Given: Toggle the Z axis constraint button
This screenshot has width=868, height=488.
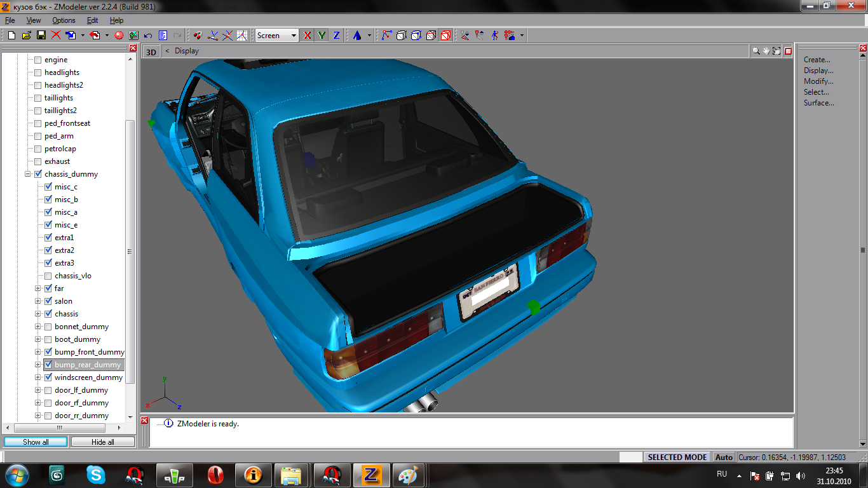Looking at the screenshot, I should tap(336, 36).
